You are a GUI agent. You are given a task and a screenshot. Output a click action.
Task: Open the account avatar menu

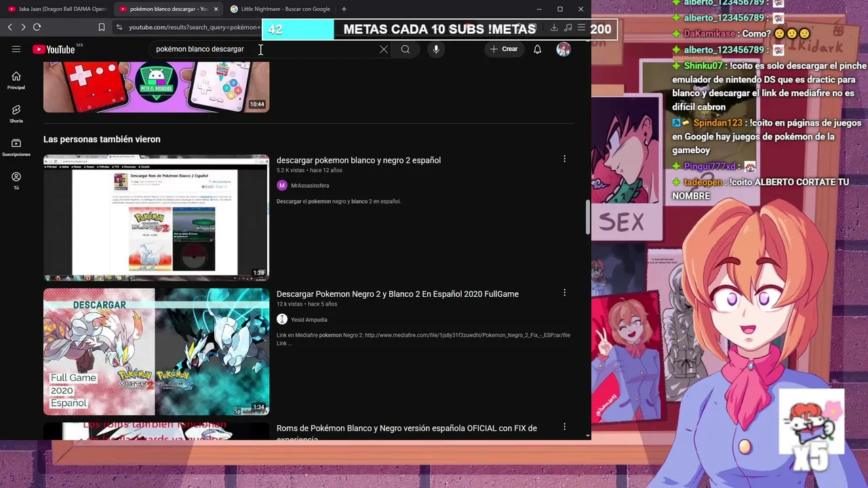coord(564,49)
